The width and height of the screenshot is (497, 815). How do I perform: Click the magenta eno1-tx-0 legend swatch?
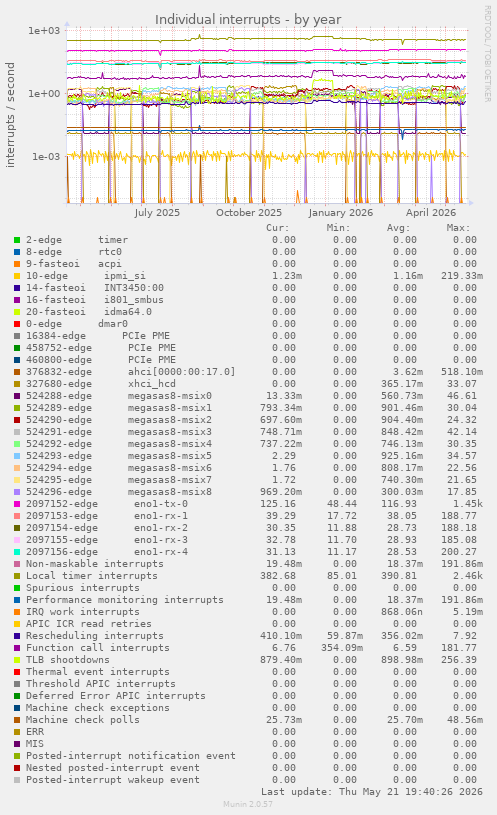17,504
